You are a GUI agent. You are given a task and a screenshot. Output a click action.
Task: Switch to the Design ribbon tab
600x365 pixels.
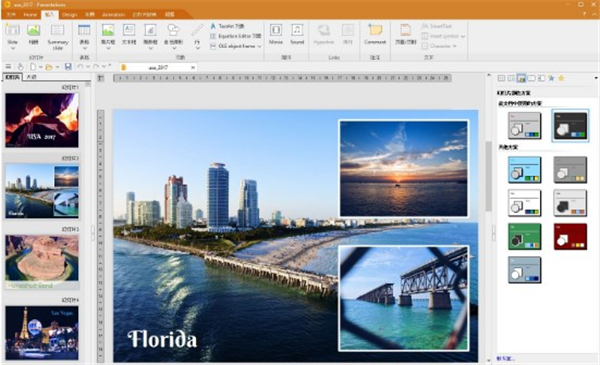[x=70, y=15]
